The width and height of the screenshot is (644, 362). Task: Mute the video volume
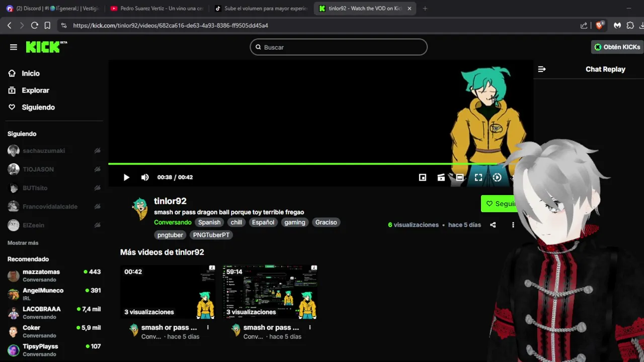tap(145, 177)
